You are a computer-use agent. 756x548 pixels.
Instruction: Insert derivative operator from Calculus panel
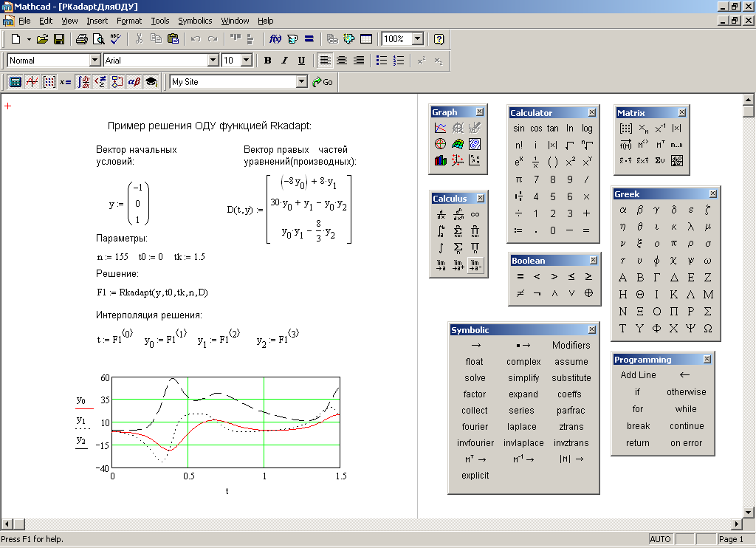pyautogui.click(x=441, y=215)
